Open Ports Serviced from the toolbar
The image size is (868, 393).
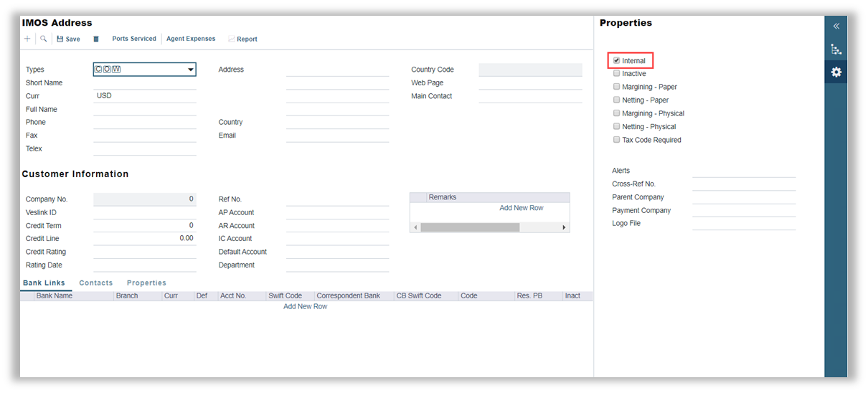[134, 39]
